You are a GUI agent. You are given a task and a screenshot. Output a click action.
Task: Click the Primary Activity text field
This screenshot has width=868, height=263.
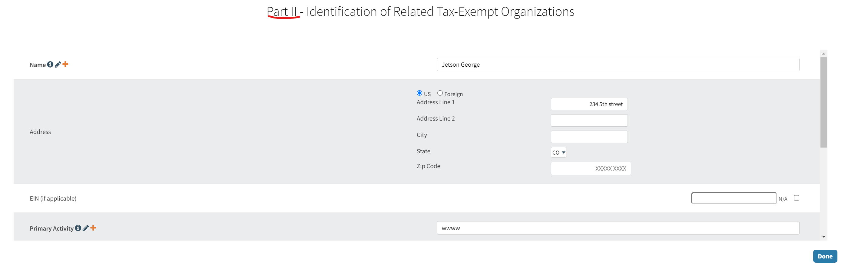(618, 228)
